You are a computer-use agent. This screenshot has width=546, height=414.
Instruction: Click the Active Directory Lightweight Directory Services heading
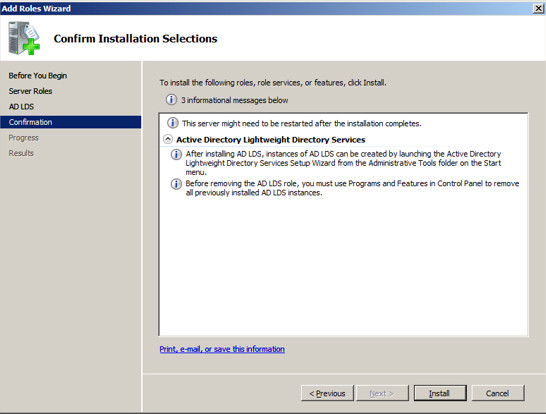(x=271, y=140)
